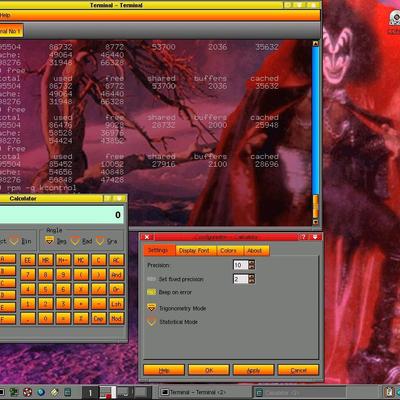Click the Cmp key on Calculator
This screenshot has height=400, width=400.
pos(99,319)
